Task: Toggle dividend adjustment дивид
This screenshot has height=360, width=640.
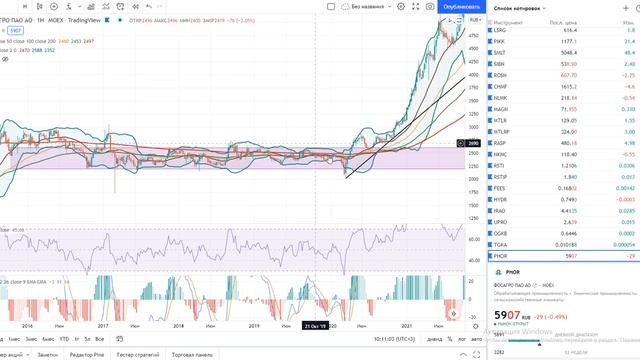Action: 434,339
